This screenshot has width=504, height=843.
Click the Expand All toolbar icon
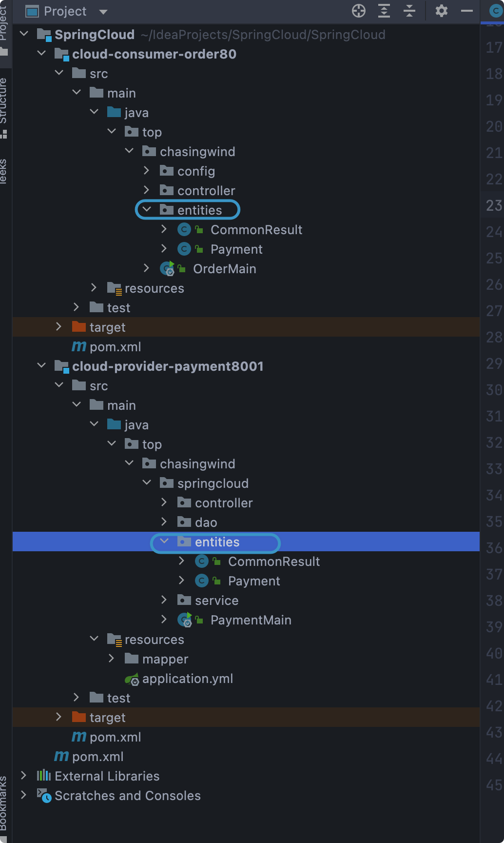pos(384,11)
